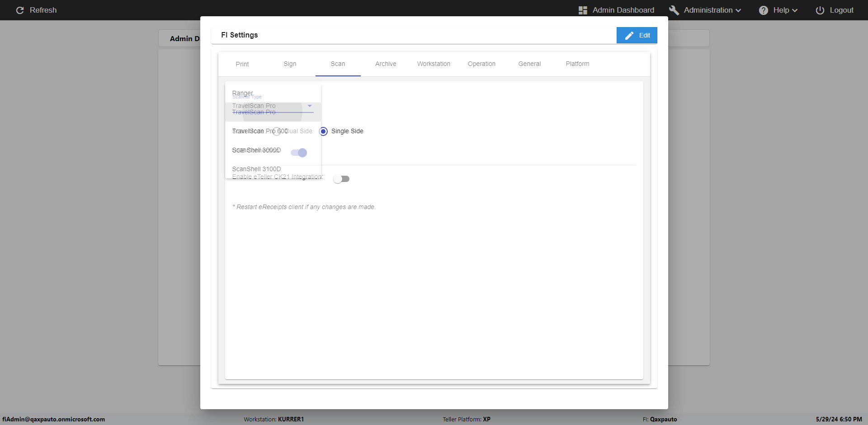The width and height of the screenshot is (868, 425).
Task: Click the FI Settings dialog title
Action: coord(240,35)
